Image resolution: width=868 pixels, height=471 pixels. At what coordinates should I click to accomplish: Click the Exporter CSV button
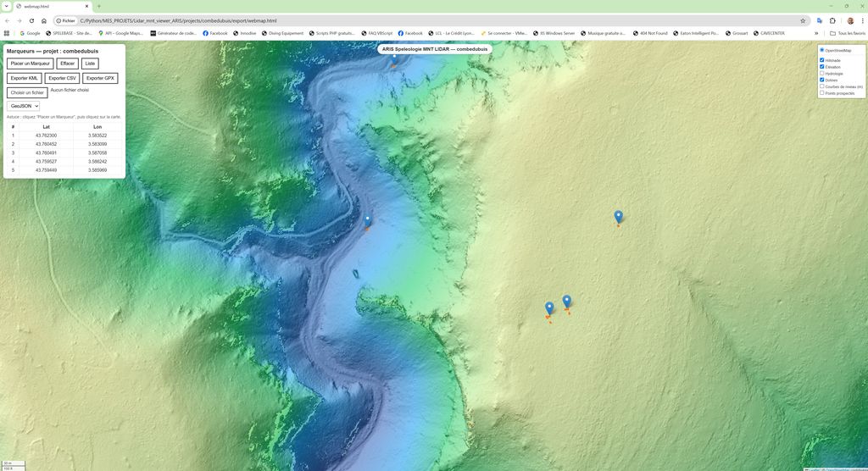[x=62, y=78]
